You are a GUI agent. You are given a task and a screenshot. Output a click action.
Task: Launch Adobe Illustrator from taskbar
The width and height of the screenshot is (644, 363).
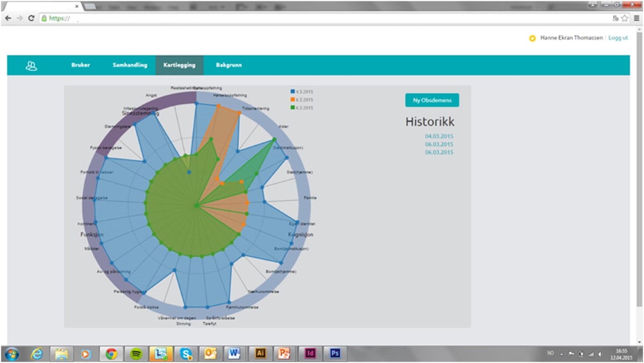tap(261, 353)
